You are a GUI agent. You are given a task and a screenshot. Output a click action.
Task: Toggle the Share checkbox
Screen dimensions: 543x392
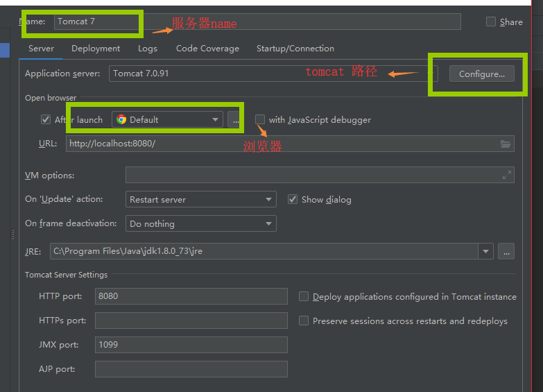click(x=491, y=22)
